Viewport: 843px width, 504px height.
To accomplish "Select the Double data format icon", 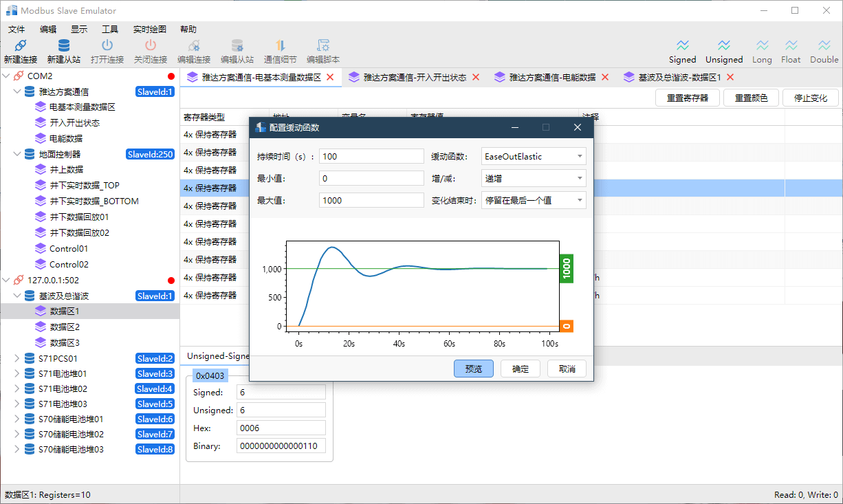I will coord(824,46).
